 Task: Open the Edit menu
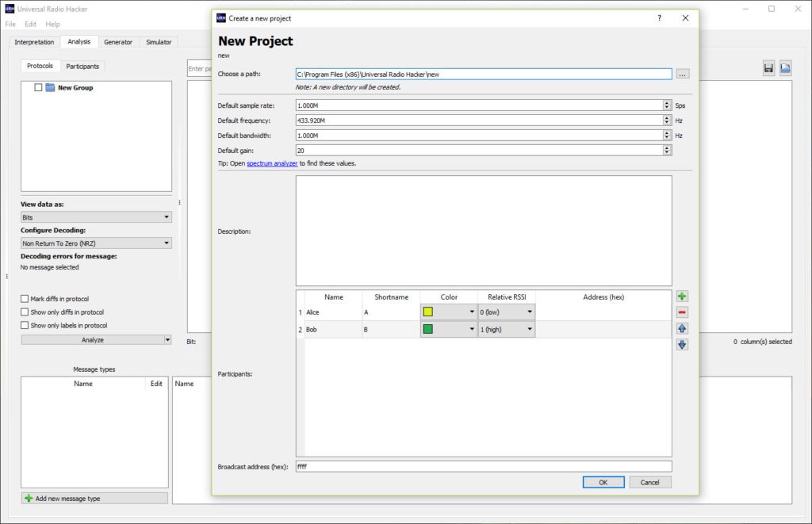click(31, 24)
